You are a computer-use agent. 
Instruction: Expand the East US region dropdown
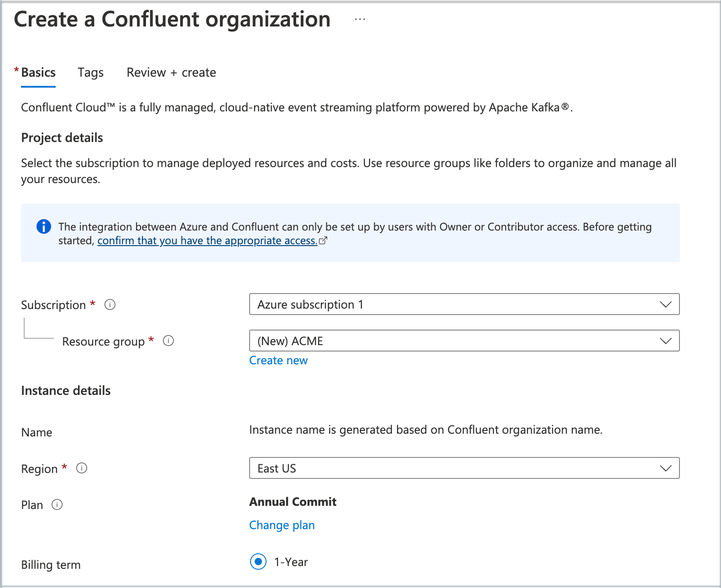(464, 468)
